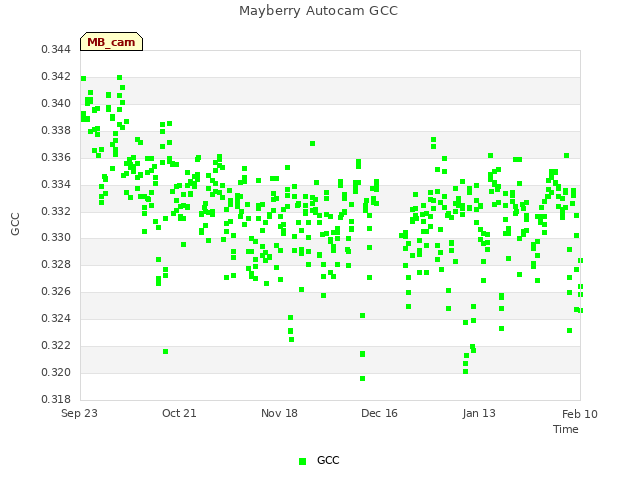This screenshot has width=640, height=480.
Task: Click the 0.338 y-axis value
Action: pyautogui.click(x=56, y=131)
